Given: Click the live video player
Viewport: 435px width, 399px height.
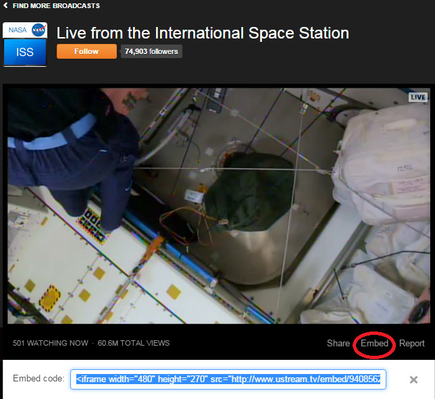Looking at the screenshot, I should pyautogui.click(x=219, y=206).
